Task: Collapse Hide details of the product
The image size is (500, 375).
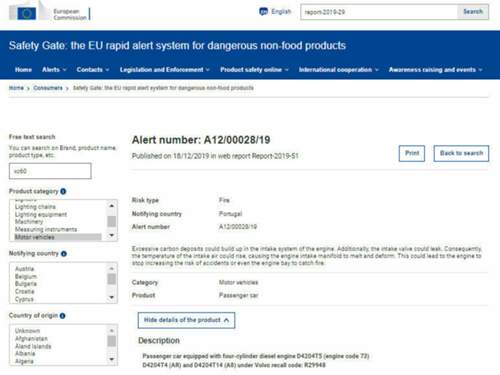Action: click(x=186, y=320)
